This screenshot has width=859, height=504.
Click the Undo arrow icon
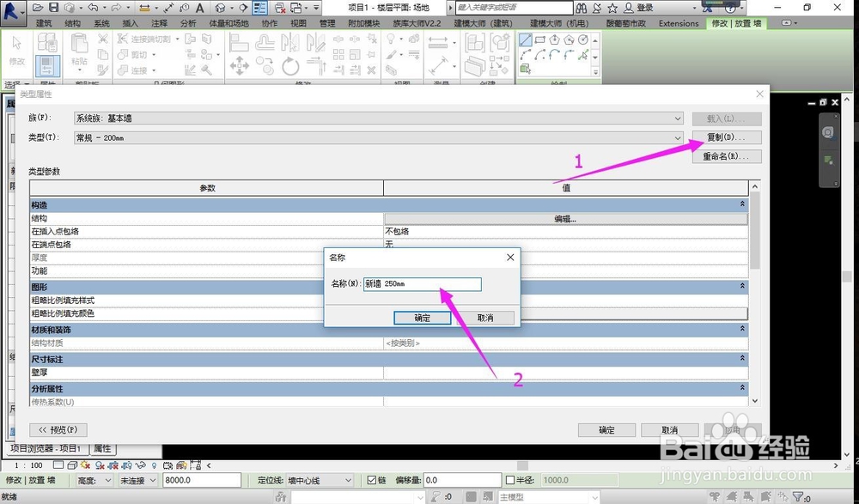click(93, 8)
